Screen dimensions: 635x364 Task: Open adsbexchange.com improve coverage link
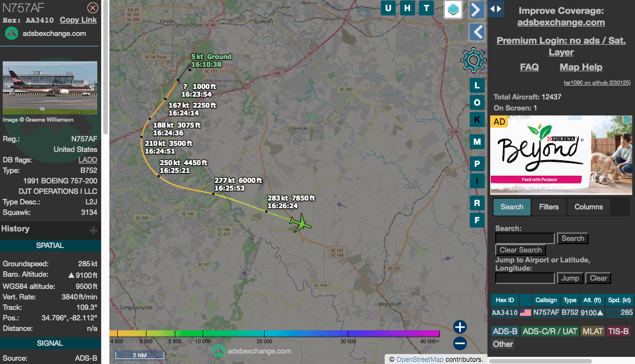pos(561,22)
